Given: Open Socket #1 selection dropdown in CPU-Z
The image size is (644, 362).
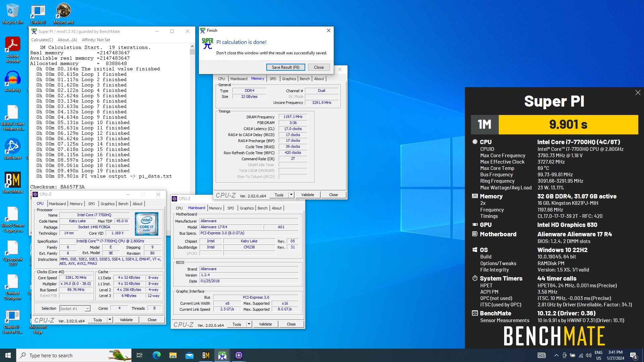Looking at the screenshot, I should (75, 309).
